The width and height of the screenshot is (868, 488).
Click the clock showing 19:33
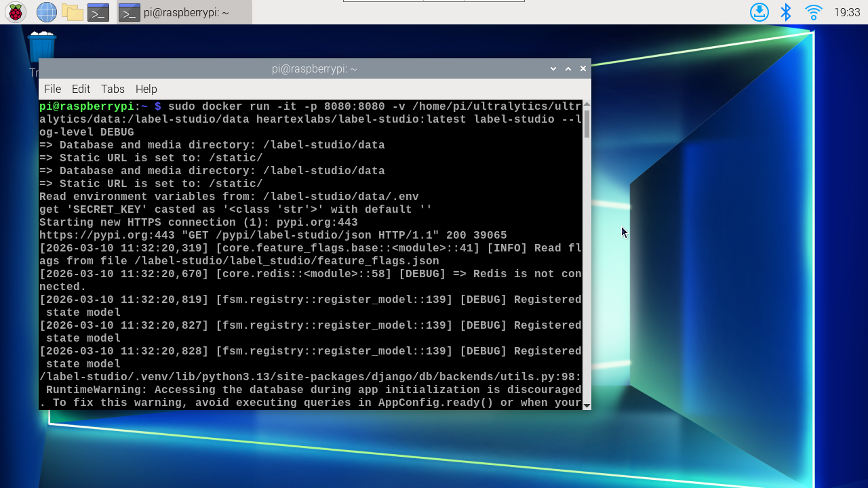[x=847, y=12]
